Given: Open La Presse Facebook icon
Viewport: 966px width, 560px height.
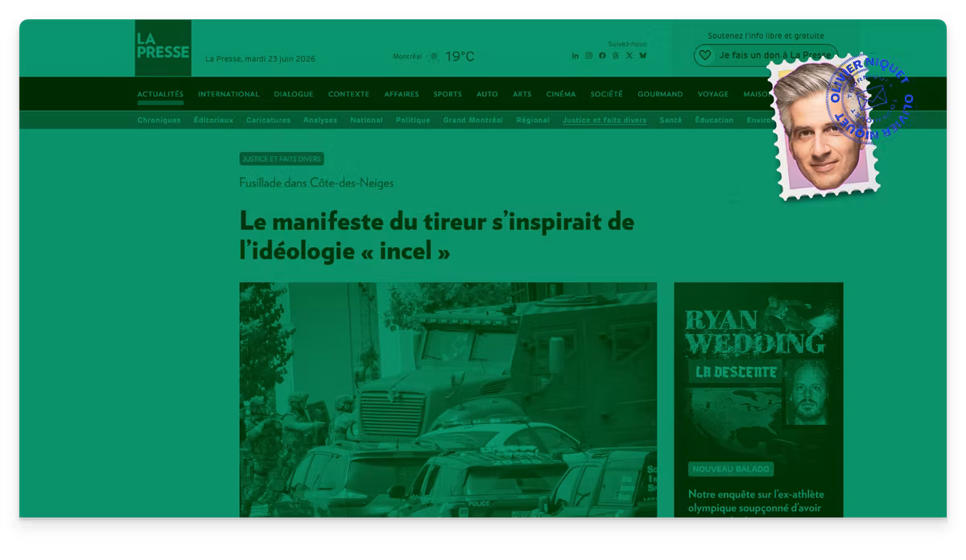Looking at the screenshot, I should [602, 56].
